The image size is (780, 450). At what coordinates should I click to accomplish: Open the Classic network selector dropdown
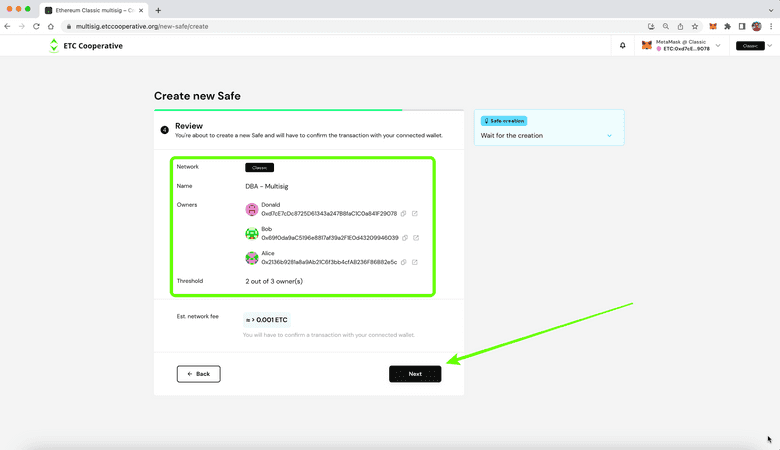[772, 46]
